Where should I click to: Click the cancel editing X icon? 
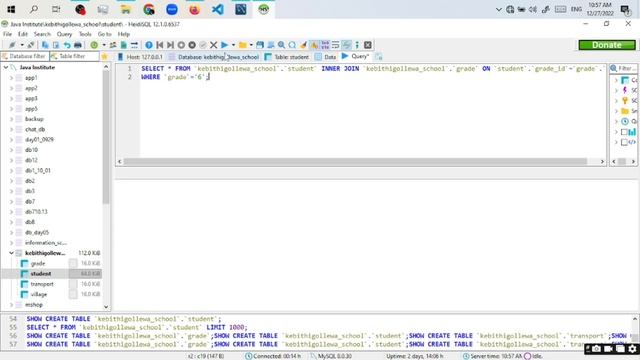213,45
